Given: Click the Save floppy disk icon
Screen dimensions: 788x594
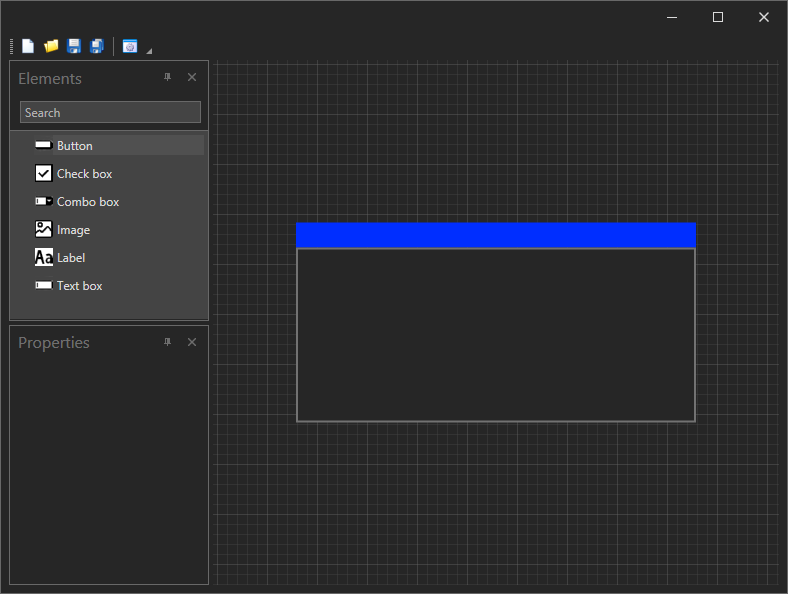Looking at the screenshot, I should pyautogui.click(x=74, y=46).
